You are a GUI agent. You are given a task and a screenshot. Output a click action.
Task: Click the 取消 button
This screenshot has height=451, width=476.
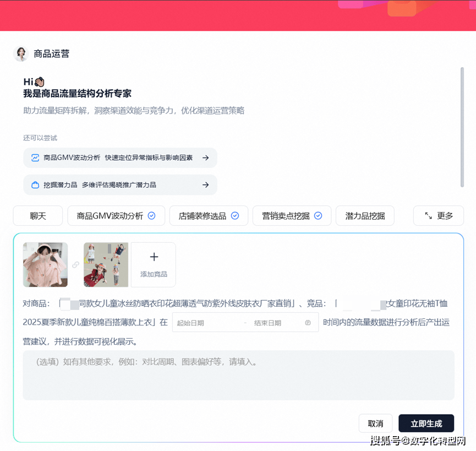pos(375,423)
